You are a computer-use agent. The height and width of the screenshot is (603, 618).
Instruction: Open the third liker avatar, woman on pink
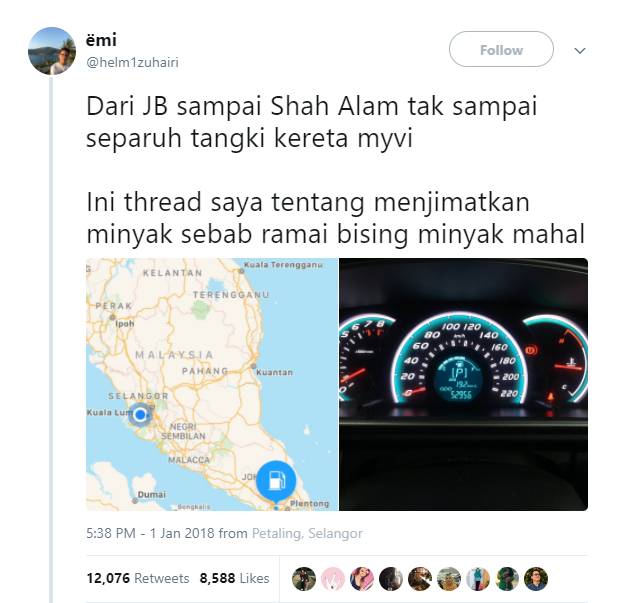(362, 579)
